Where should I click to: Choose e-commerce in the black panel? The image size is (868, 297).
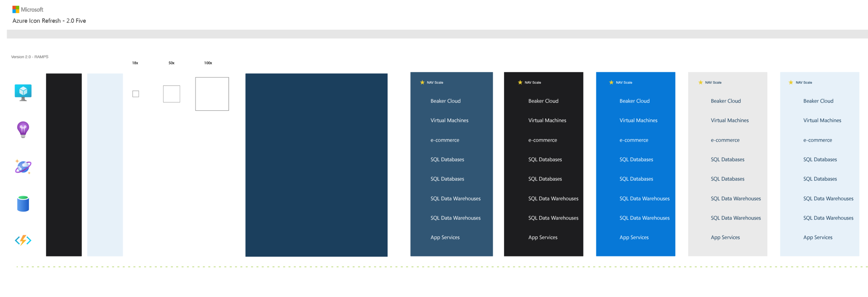tap(543, 140)
